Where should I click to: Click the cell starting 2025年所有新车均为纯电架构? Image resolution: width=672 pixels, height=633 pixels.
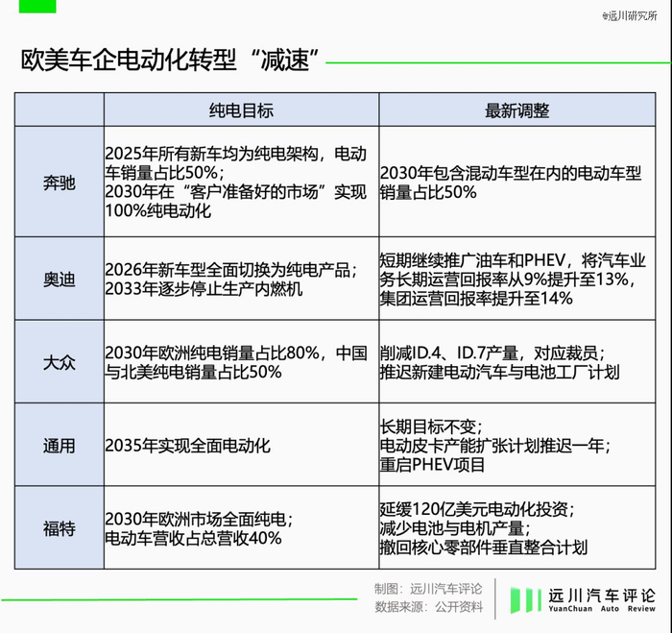[x=241, y=182]
